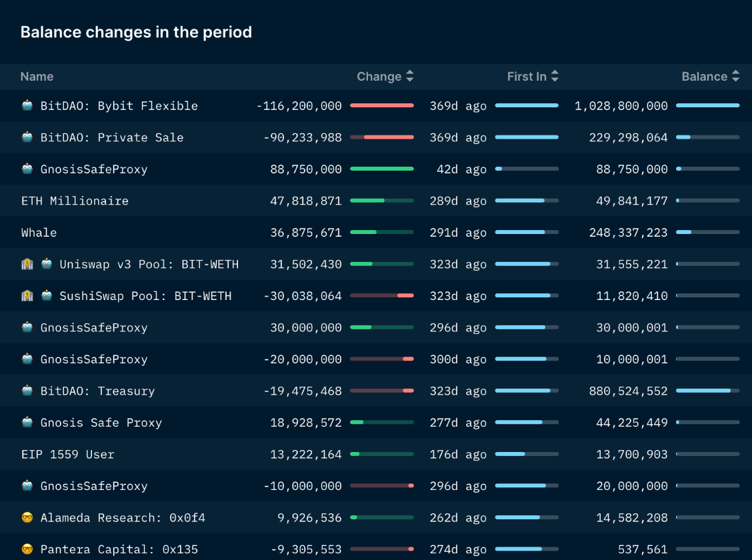Click the Uniswap v3 Pool: BIT-WETH name
The height and width of the screenshot is (560, 752).
(149, 264)
